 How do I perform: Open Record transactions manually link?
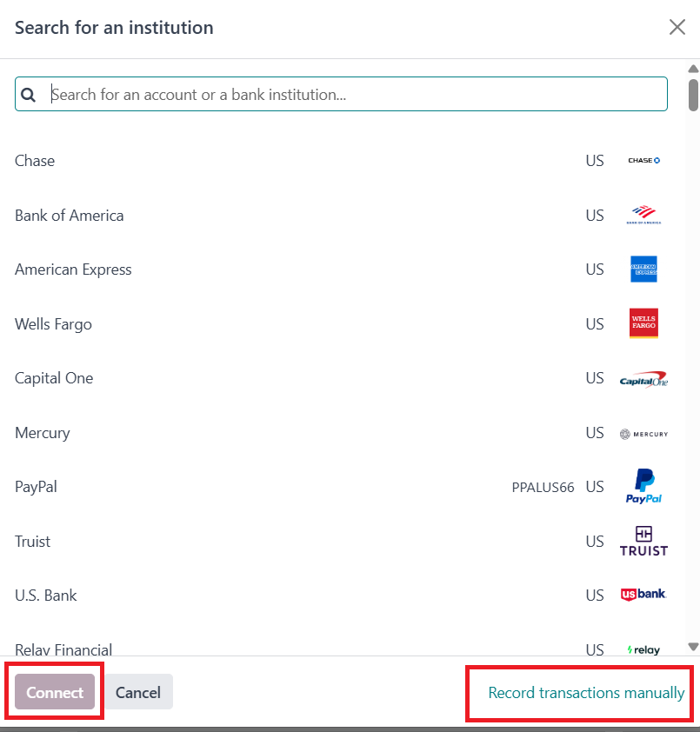click(586, 693)
